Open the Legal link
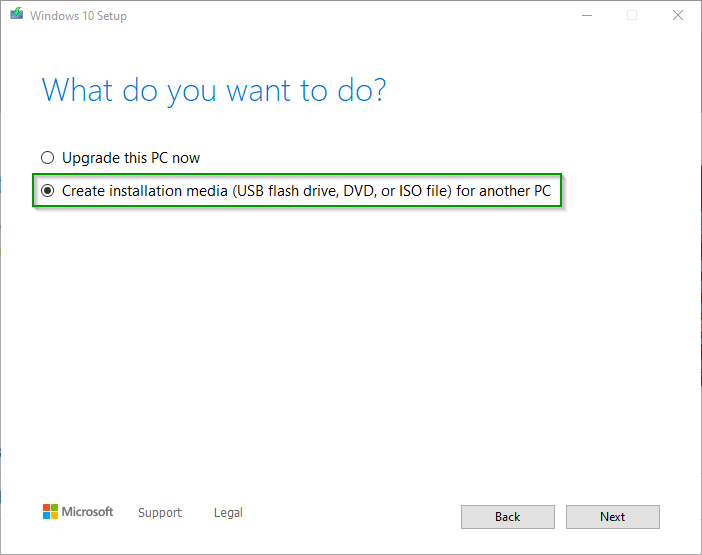Screen dimensions: 702x555 (228, 513)
